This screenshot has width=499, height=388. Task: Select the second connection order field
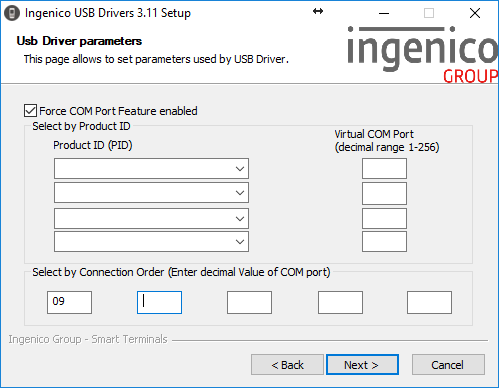click(159, 302)
